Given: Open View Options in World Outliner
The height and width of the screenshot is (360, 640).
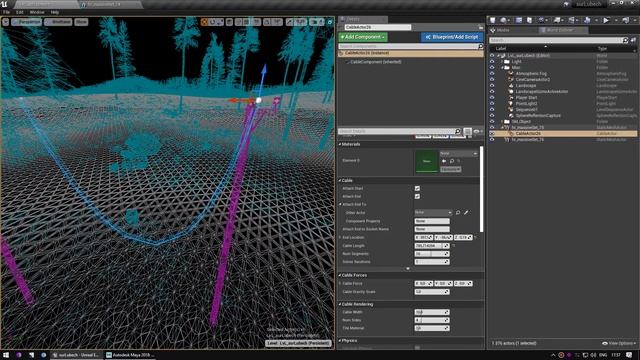Looking at the screenshot, I should pos(619,343).
